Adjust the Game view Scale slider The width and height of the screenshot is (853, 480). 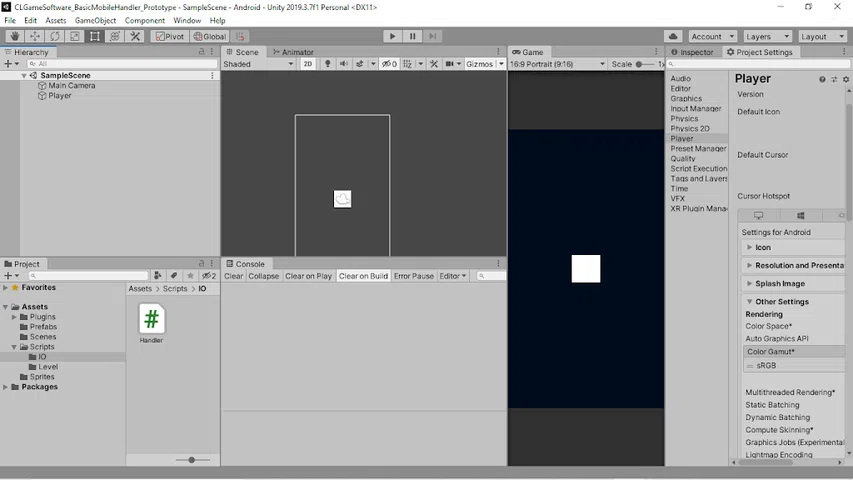pos(640,64)
